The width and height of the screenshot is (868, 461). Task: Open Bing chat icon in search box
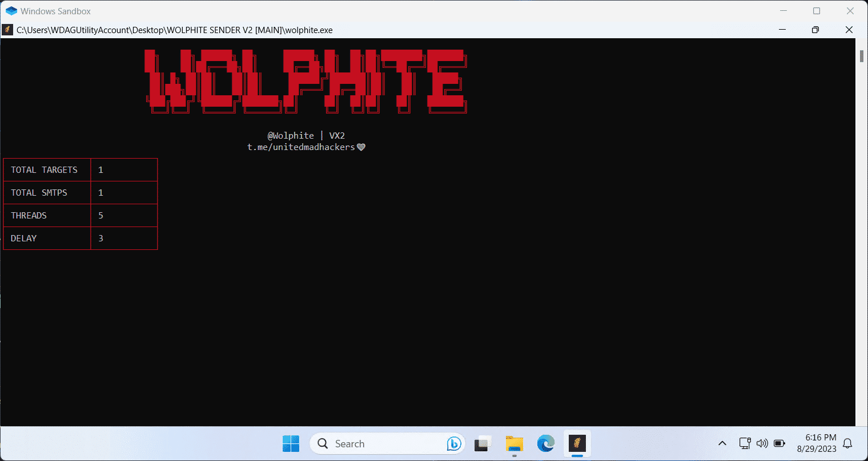coord(454,443)
